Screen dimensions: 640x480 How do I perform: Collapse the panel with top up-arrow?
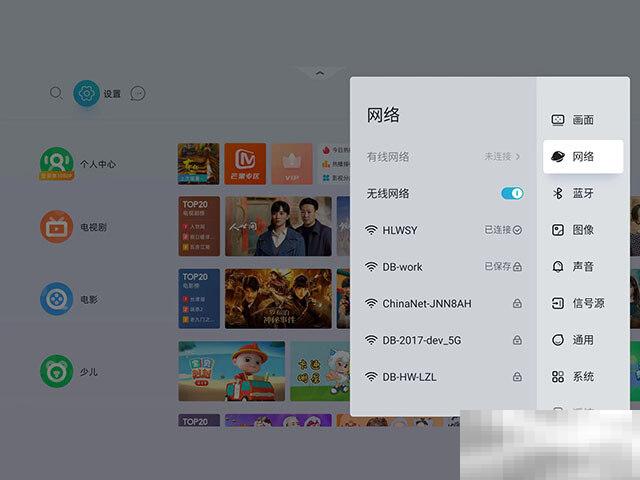[x=320, y=73]
